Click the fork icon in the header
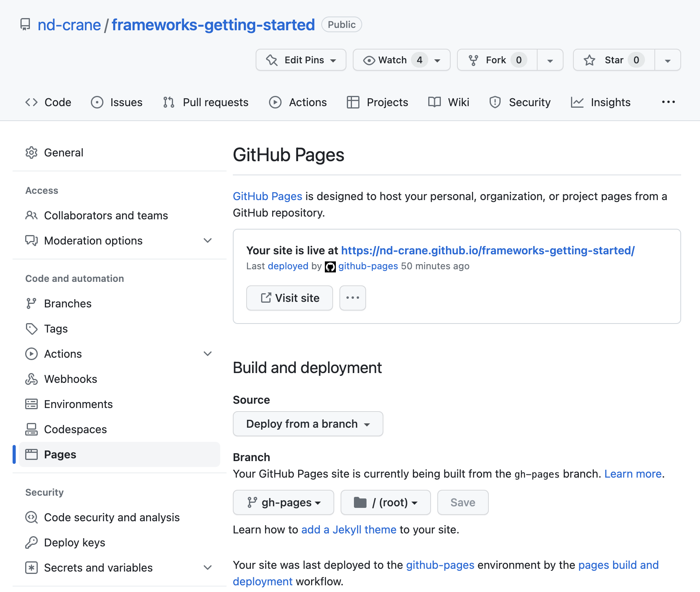 474,60
